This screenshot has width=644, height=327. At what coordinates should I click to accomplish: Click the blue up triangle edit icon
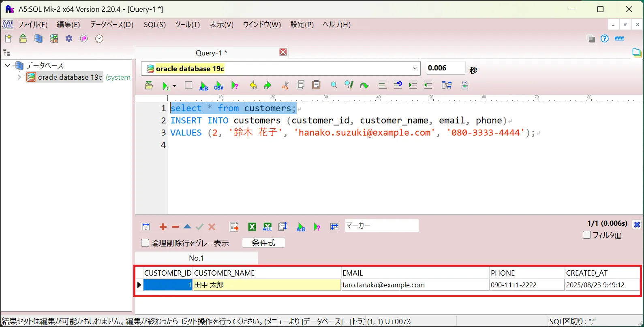pyautogui.click(x=187, y=227)
